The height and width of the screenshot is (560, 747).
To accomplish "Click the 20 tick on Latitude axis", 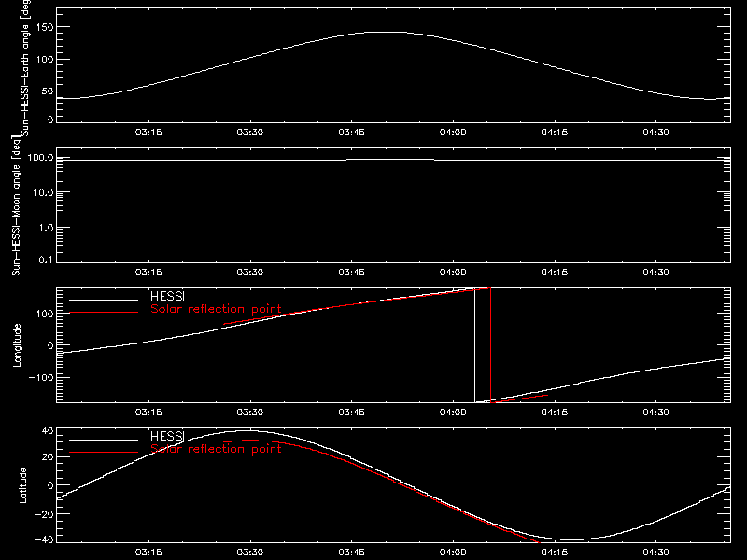I will pos(48,456).
